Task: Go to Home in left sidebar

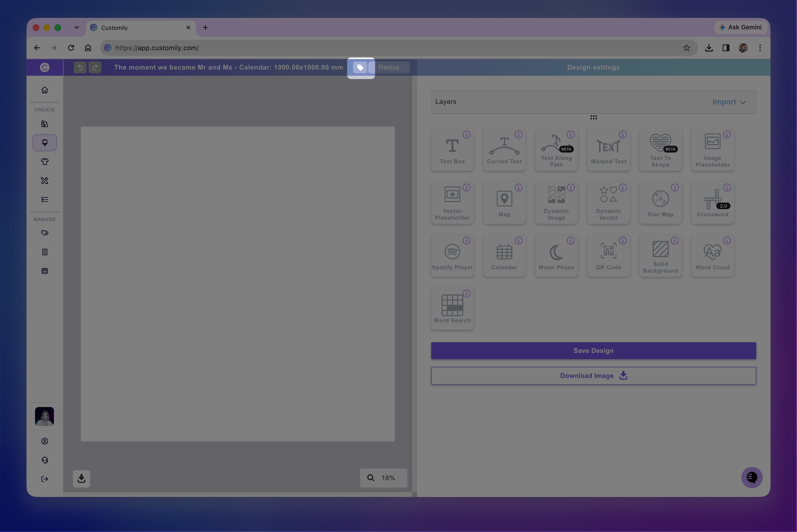Action: tap(45, 90)
